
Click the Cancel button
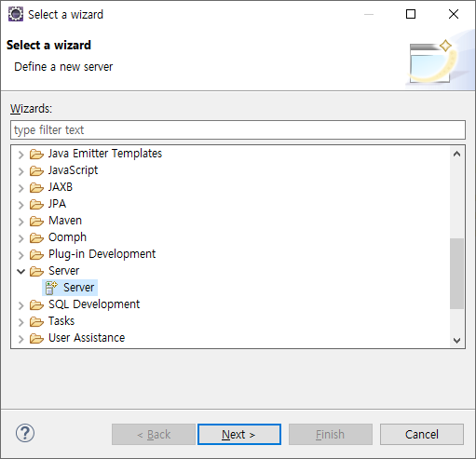point(422,434)
